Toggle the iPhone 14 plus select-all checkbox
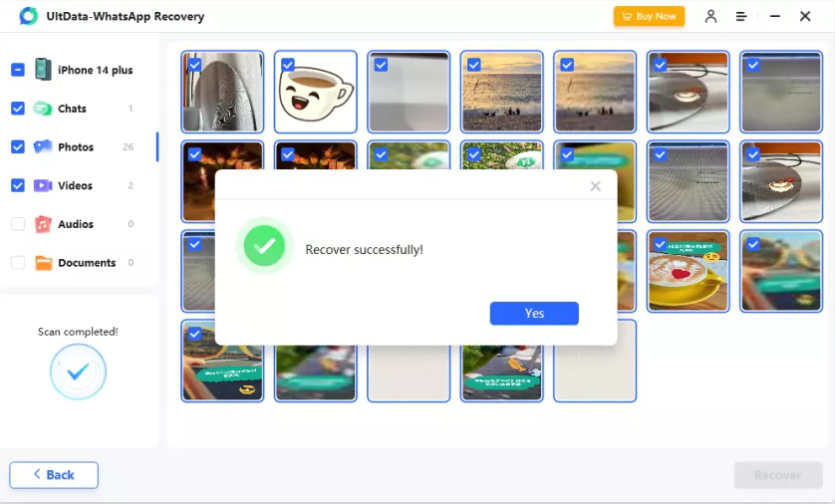 coord(18,70)
